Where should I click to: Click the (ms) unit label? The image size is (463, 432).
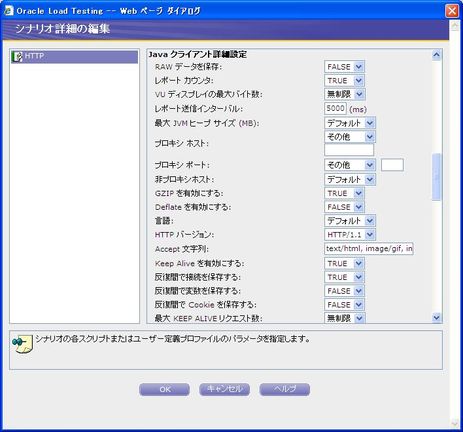[358, 109]
